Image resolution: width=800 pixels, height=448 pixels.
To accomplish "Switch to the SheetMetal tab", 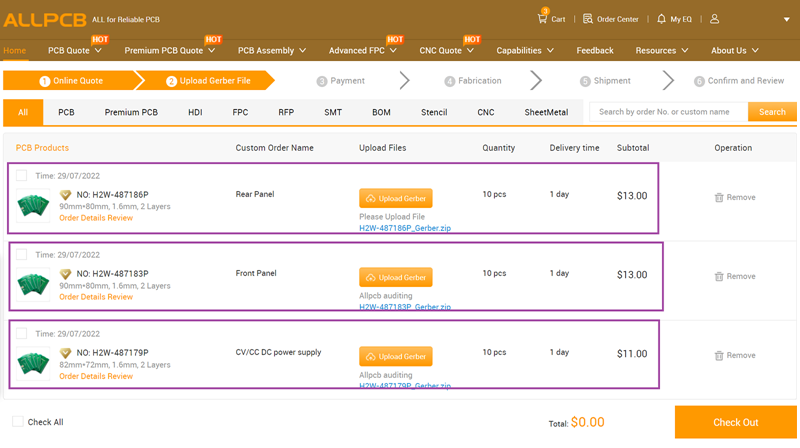I will coord(546,112).
